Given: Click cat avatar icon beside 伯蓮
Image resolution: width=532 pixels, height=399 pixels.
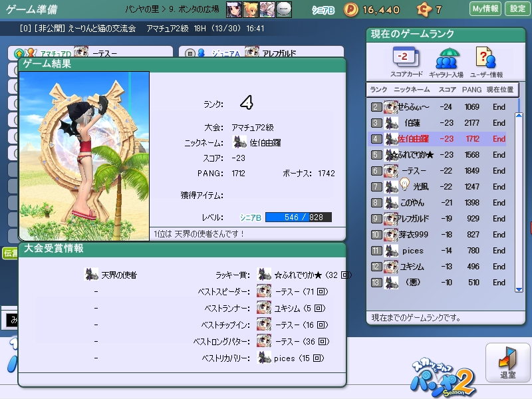Looking at the screenshot, I should tap(391, 123).
